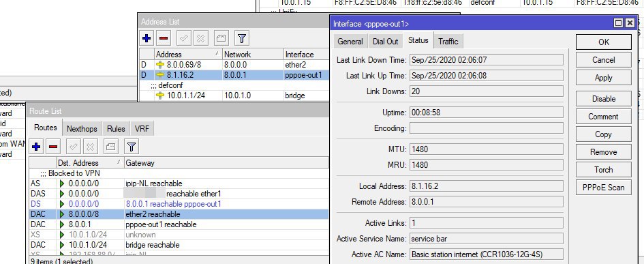Remove selected route in Route List

[53, 146]
